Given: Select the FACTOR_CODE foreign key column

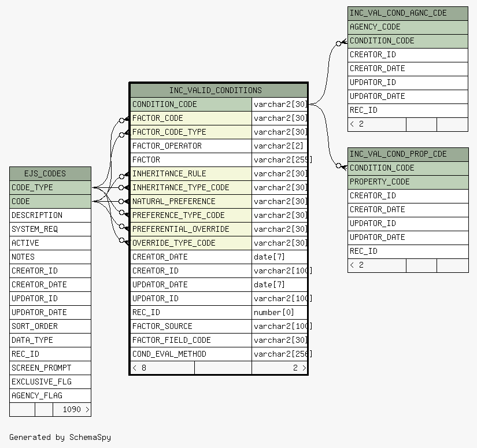Looking at the screenshot, I should (x=191, y=118).
